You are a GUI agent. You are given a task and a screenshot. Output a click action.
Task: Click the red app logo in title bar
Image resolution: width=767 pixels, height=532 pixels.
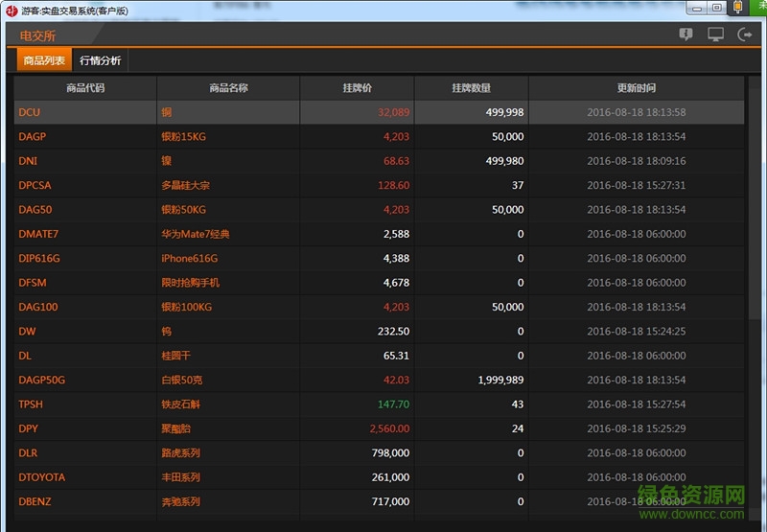(x=12, y=11)
